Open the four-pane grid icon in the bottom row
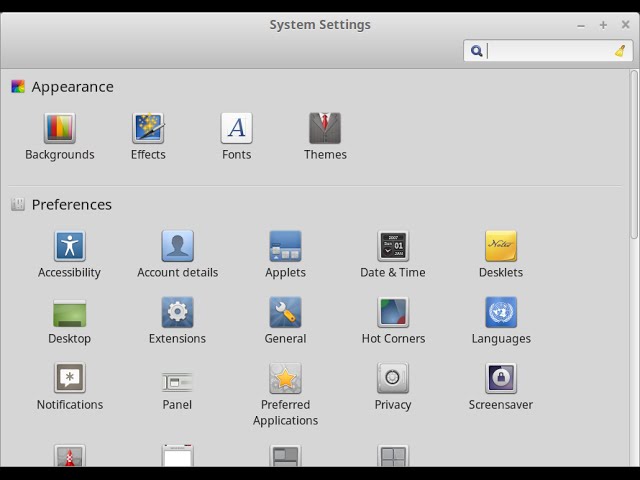This screenshot has width=640, height=480. click(x=393, y=456)
